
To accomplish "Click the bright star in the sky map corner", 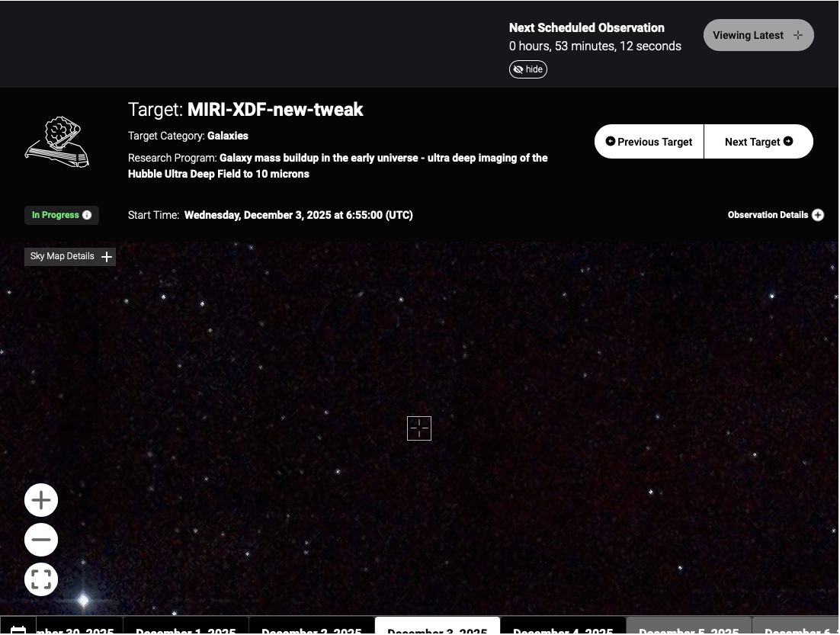I will 83,601.
